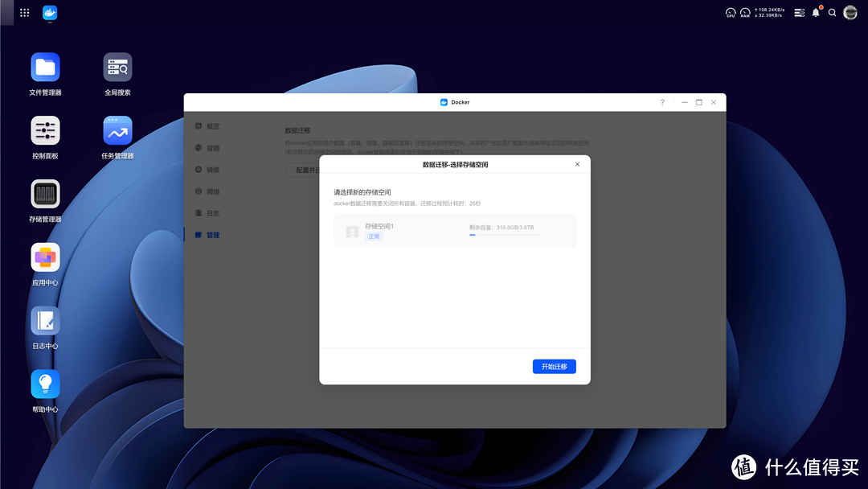Click 请选择新的存储空间 prompt text
Image resolution: width=868 pixels, height=489 pixels.
(x=362, y=192)
